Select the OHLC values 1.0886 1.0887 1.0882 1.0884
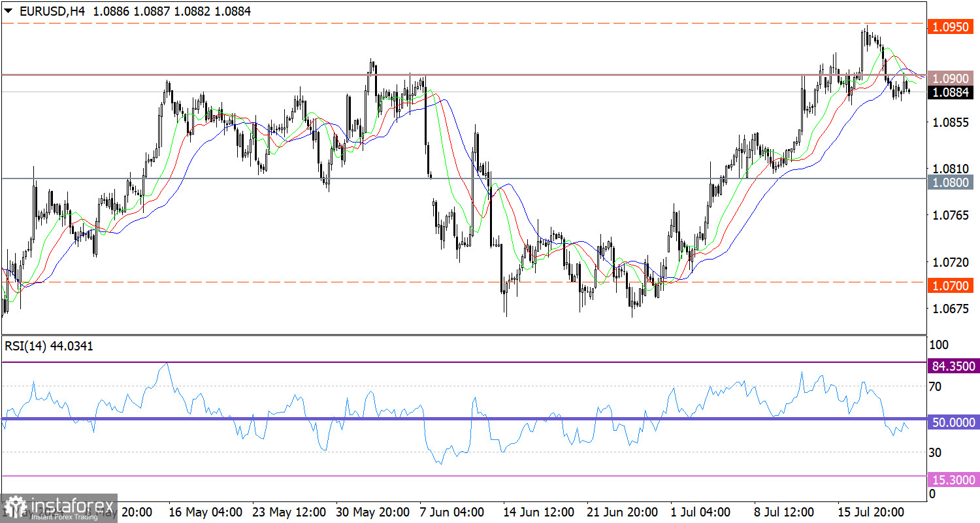 point(172,11)
